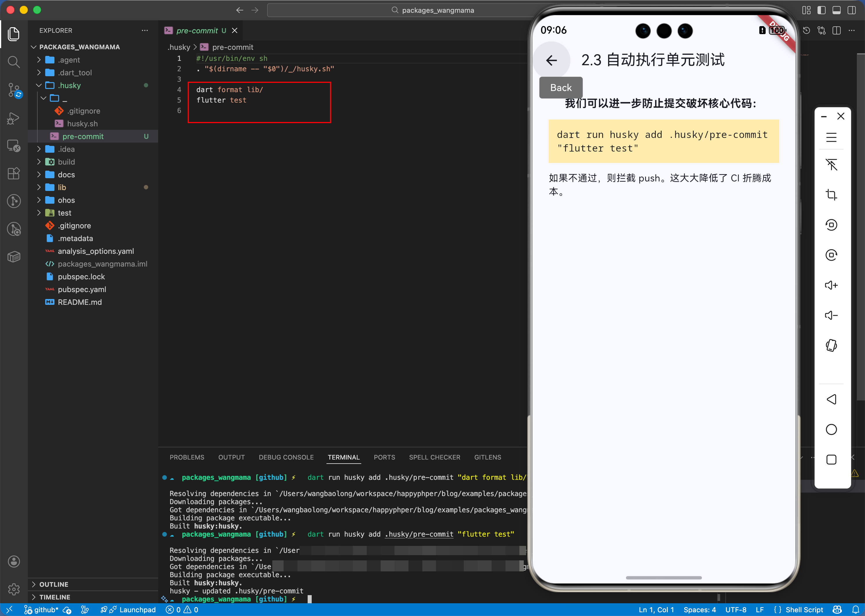The height and width of the screenshot is (616, 865).
Task: Open the Search view in activity bar
Action: pos(14,62)
